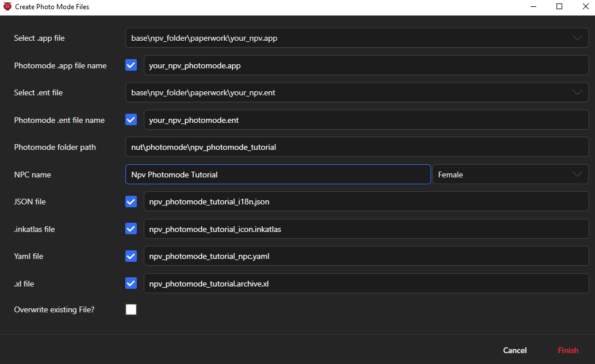Uncheck the .xl file checkbox
Screen dimensions: 595x364
pos(131,284)
